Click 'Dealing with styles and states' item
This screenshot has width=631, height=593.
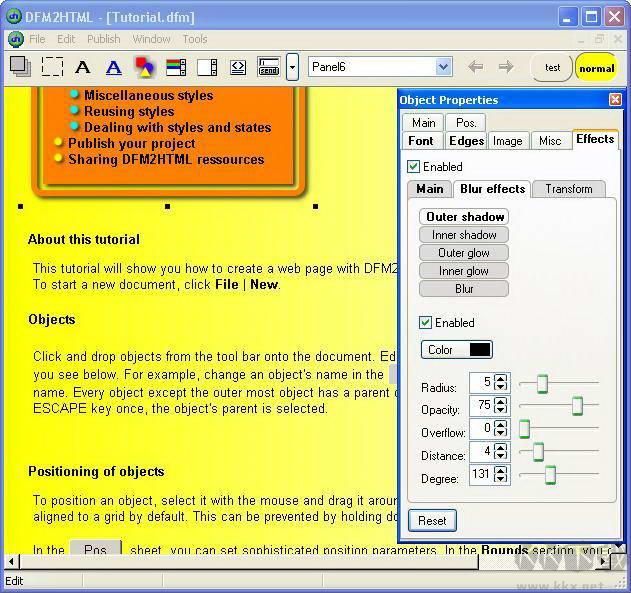point(177,128)
